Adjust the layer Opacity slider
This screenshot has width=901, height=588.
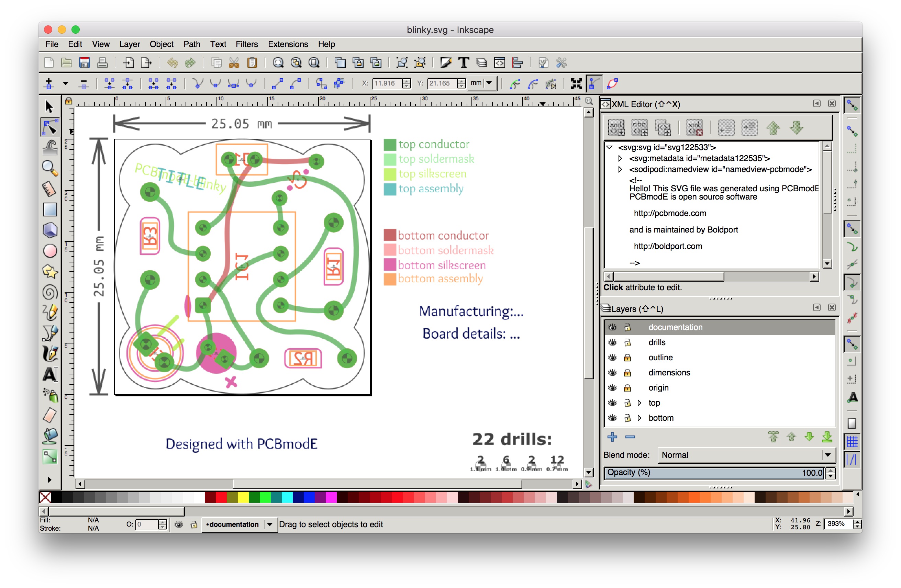tap(714, 473)
